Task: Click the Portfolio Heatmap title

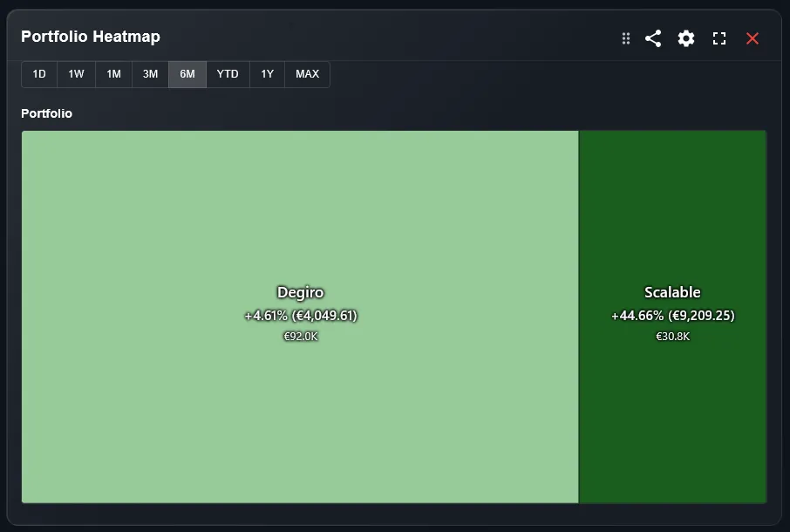Action: (91, 37)
